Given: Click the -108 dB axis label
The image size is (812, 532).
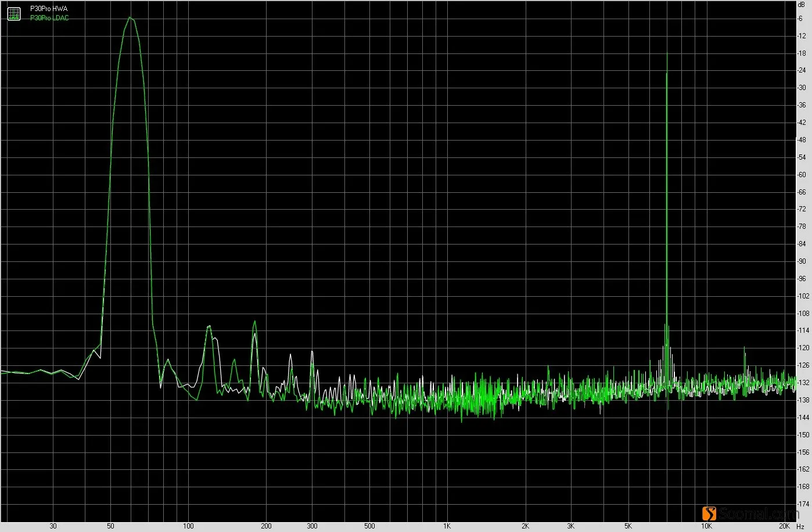Looking at the screenshot, I should (803, 314).
